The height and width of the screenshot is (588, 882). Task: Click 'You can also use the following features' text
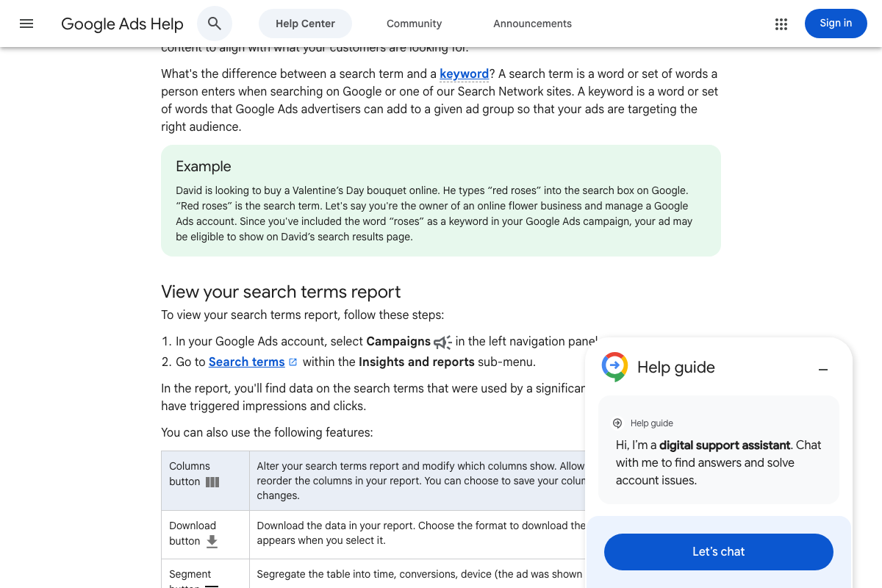(267, 432)
